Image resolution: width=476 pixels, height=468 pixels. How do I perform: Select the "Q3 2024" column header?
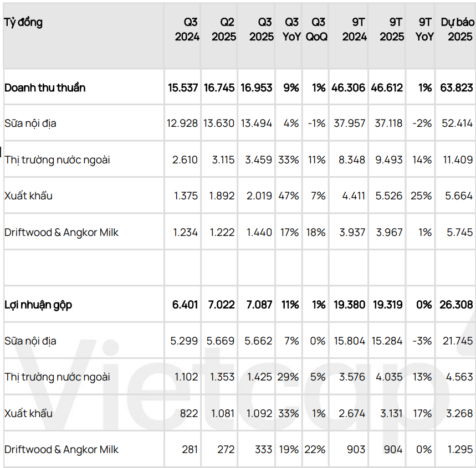(x=187, y=29)
